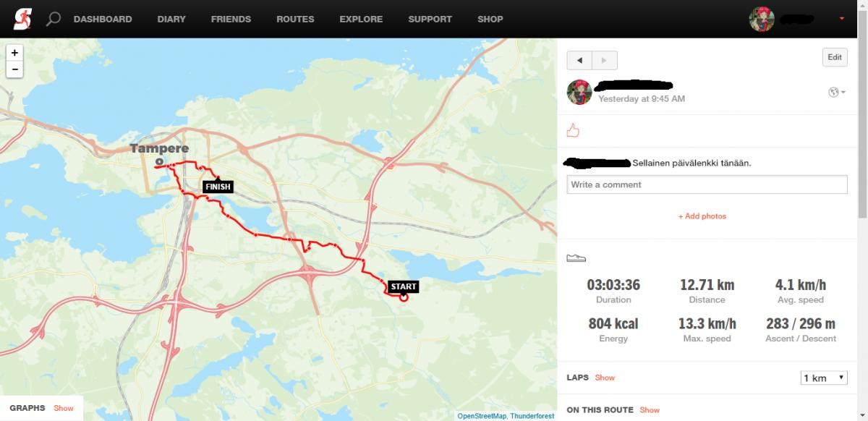The height and width of the screenshot is (421, 868).
Task: Zoom out the map with minus
Action: (14, 69)
